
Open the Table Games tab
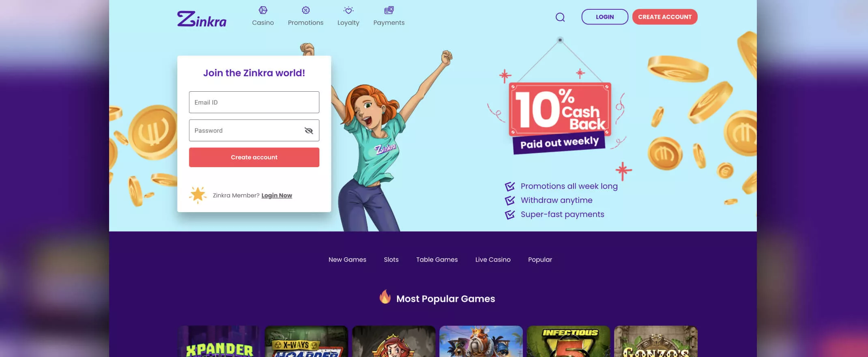[x=437, y=260]
